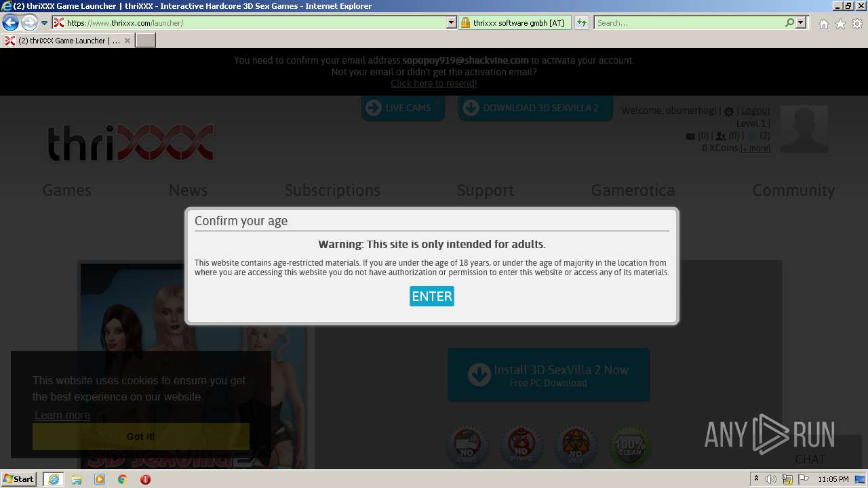Open the Community menu
The height and width of the screenshot is (488, 868).
(x=793, y=190)
